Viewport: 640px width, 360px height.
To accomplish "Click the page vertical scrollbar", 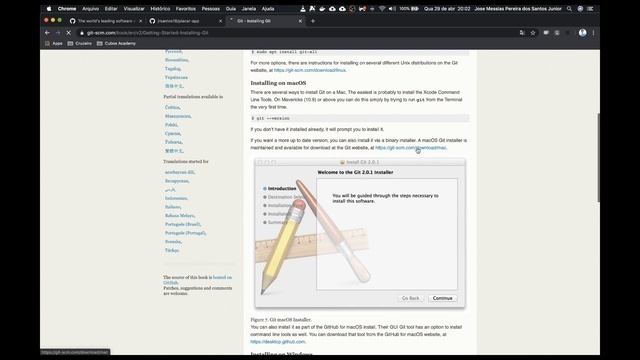I will tap(598, 157).
